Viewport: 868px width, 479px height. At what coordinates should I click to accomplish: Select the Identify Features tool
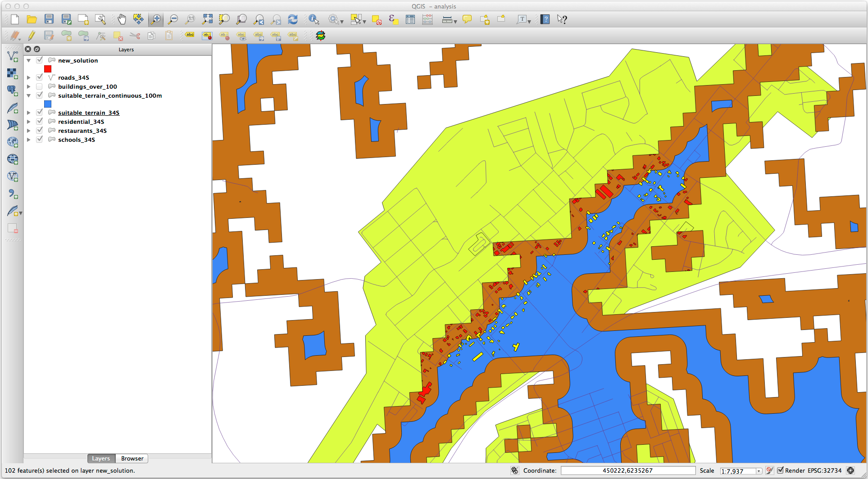pyautogui.click(x=314, y=19)
